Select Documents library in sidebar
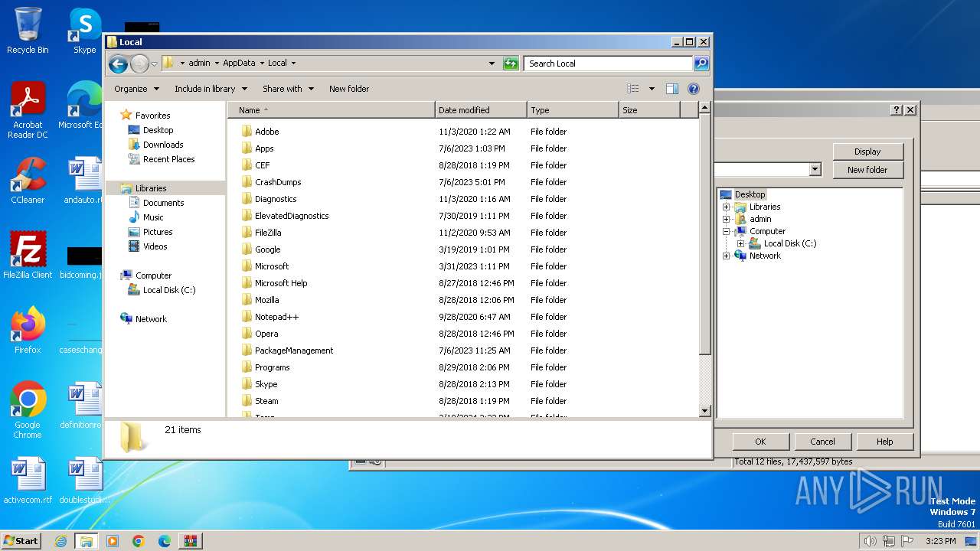Screen dimensions: 980x551 [163, 203]
